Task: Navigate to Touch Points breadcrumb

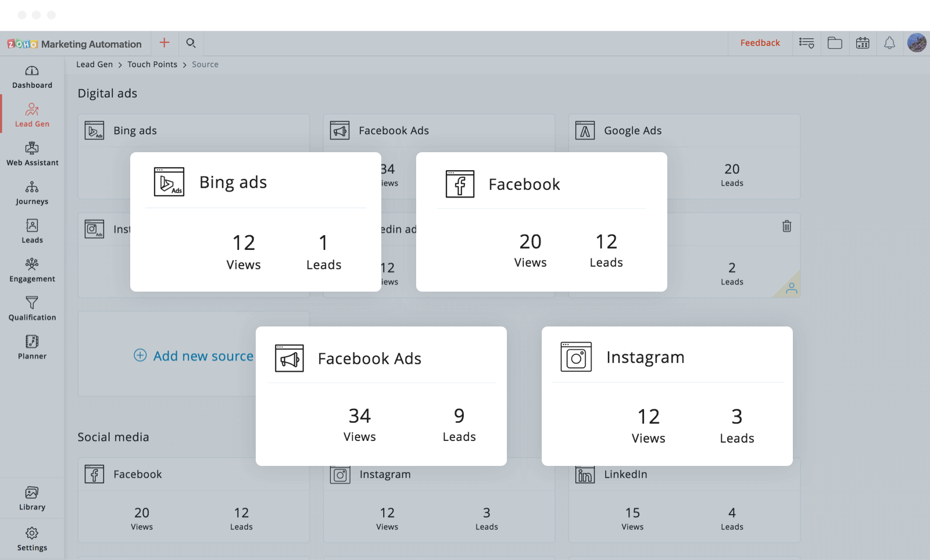Action: [152, 64]
